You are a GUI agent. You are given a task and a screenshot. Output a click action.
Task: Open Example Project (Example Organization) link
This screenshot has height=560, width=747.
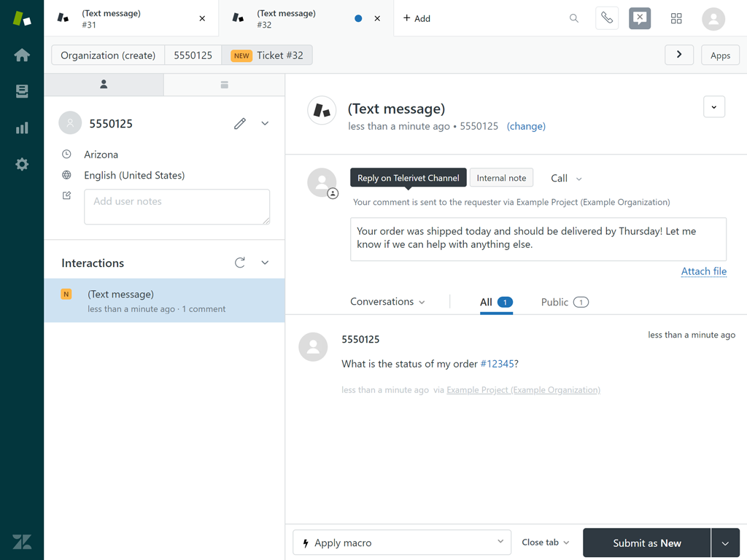tap(523, 390)
